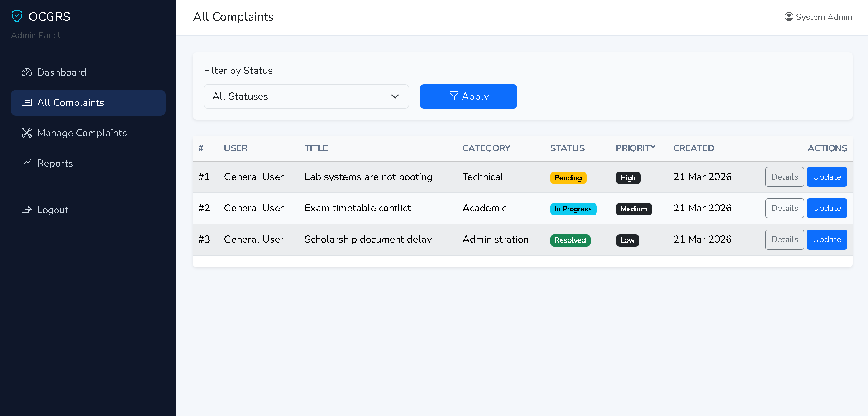Apply the status filter
This screenshot has height=416, width=868.
click(x=468, y=96)
